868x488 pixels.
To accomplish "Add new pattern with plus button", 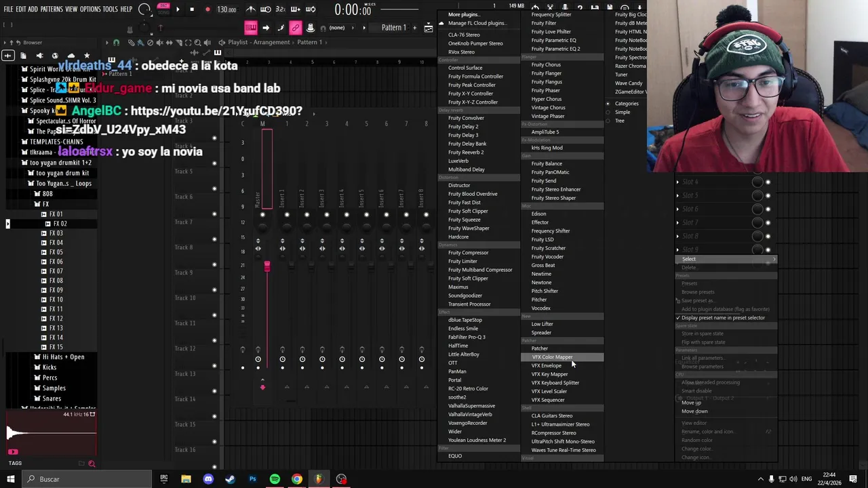I will pos(414,28).
